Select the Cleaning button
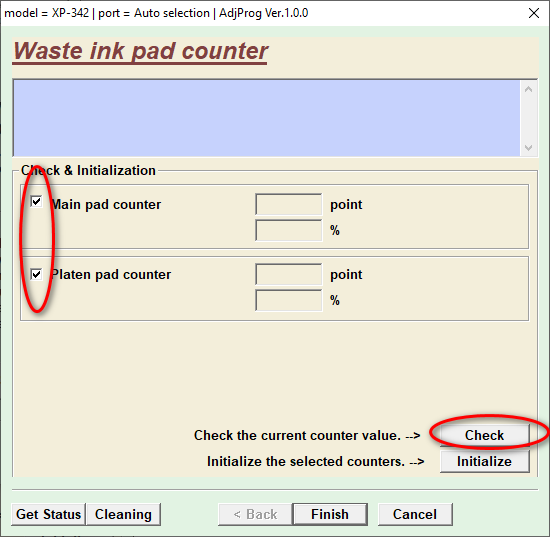This screenshot has height=537, width=550. point(123,514)
